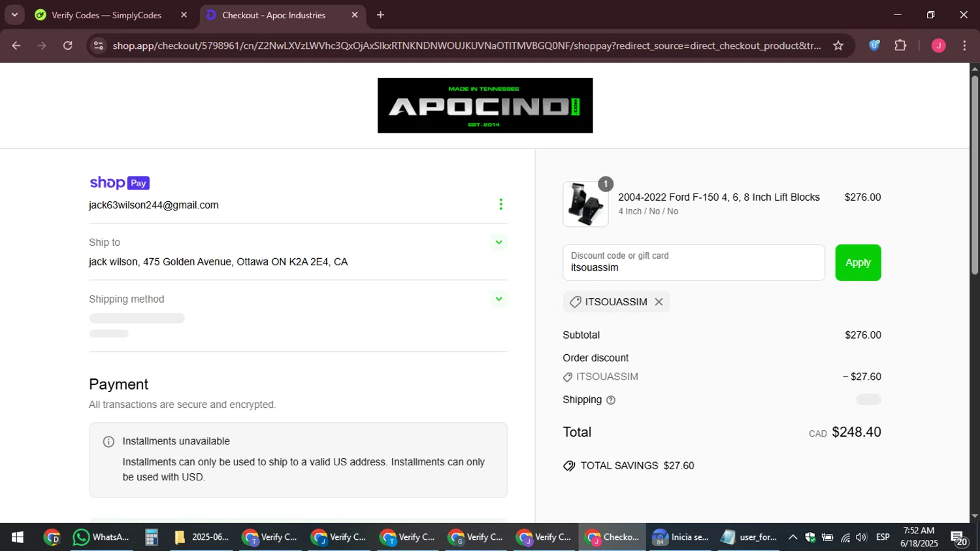Click the Installments unavailable info icon
The image size is (980, 551).
(108, 442)
